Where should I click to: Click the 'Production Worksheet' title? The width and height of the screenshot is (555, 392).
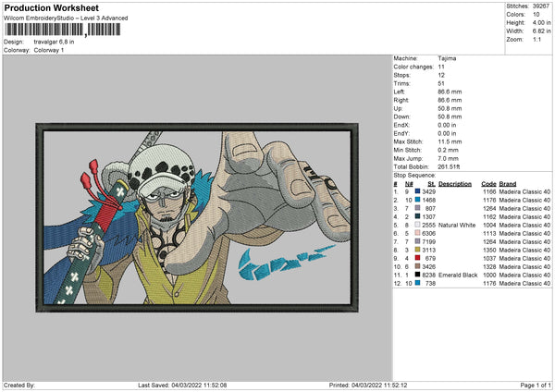[51, 7]
